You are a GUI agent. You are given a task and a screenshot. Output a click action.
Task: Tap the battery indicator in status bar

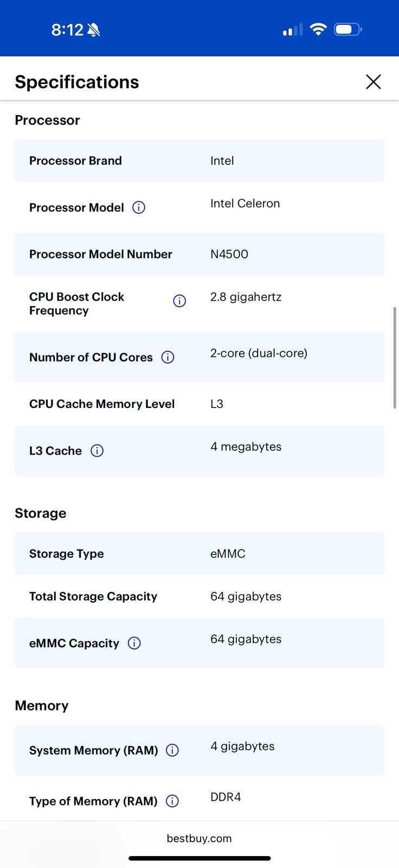(348, 29)
